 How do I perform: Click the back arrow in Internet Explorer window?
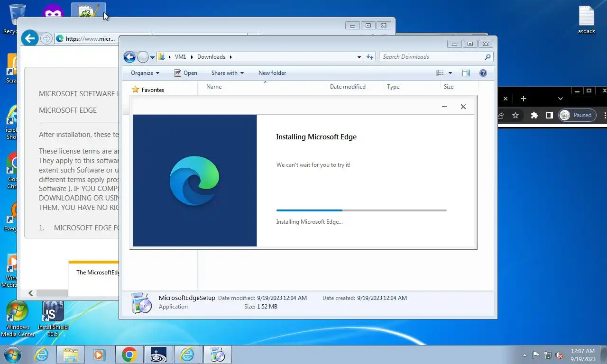30,38
